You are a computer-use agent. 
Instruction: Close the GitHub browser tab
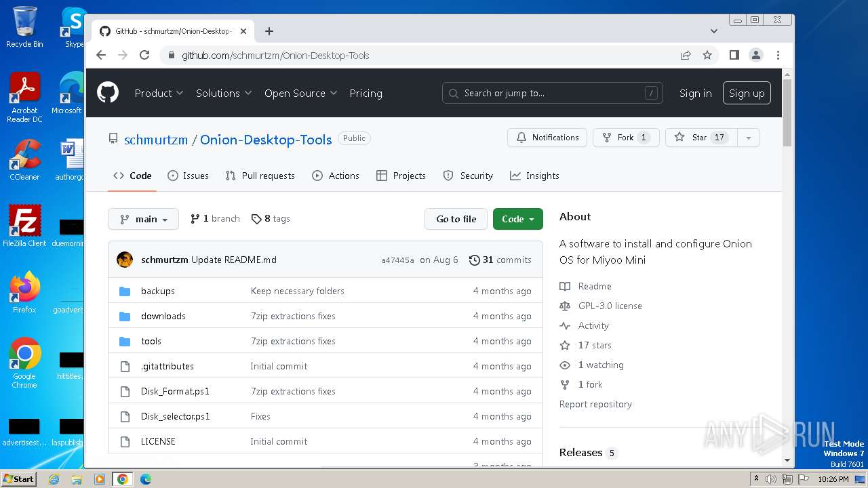[243, 31]
